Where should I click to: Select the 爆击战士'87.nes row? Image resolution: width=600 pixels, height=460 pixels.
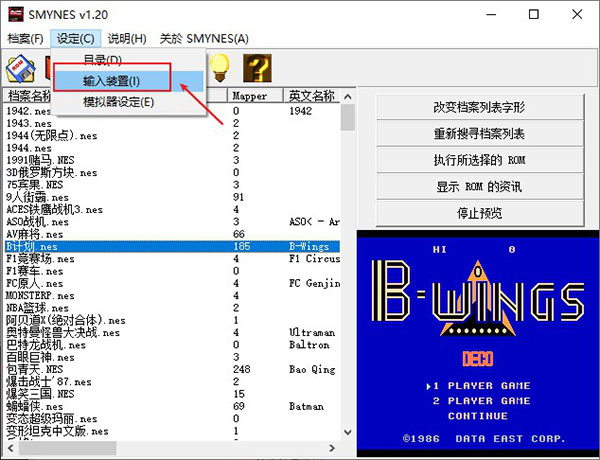(x=172, y=382)
